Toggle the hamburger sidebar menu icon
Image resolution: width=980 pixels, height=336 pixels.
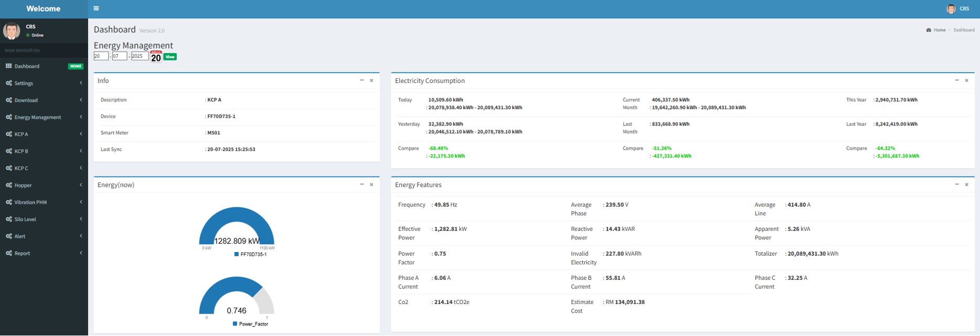point(96,8)
